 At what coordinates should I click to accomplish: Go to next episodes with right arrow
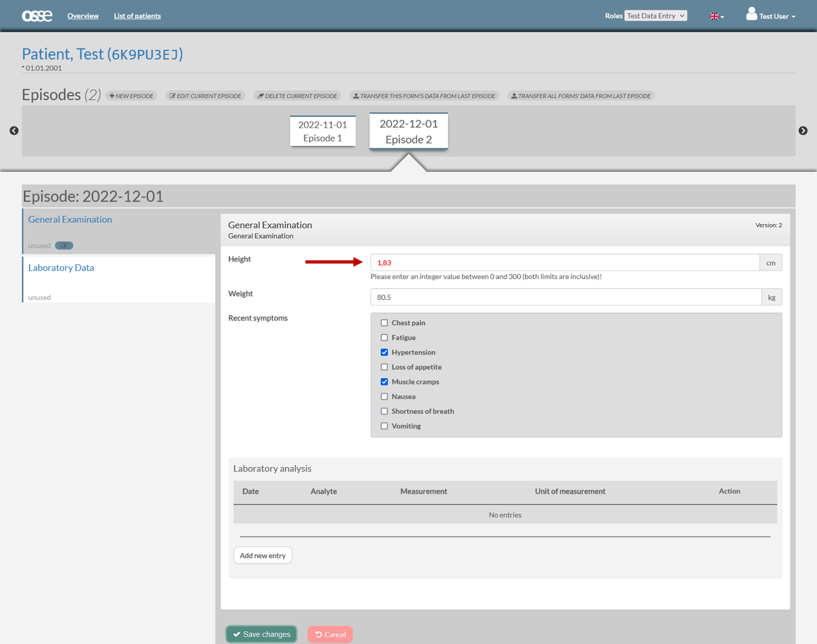click(803, 130)
